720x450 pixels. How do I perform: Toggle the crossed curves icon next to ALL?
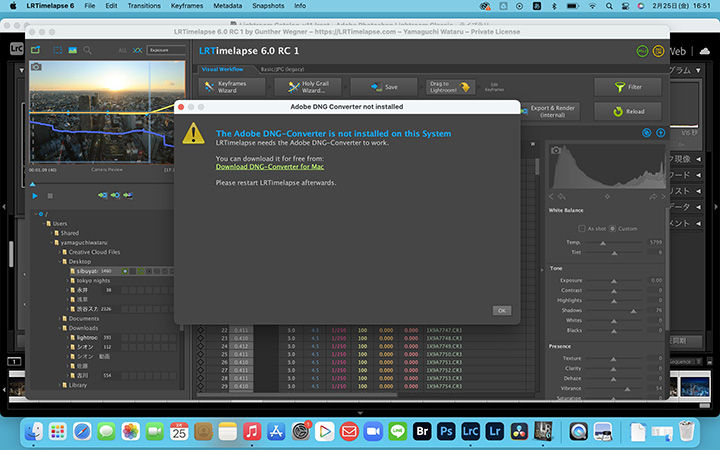pyautogui.click(x=137, y=50)
